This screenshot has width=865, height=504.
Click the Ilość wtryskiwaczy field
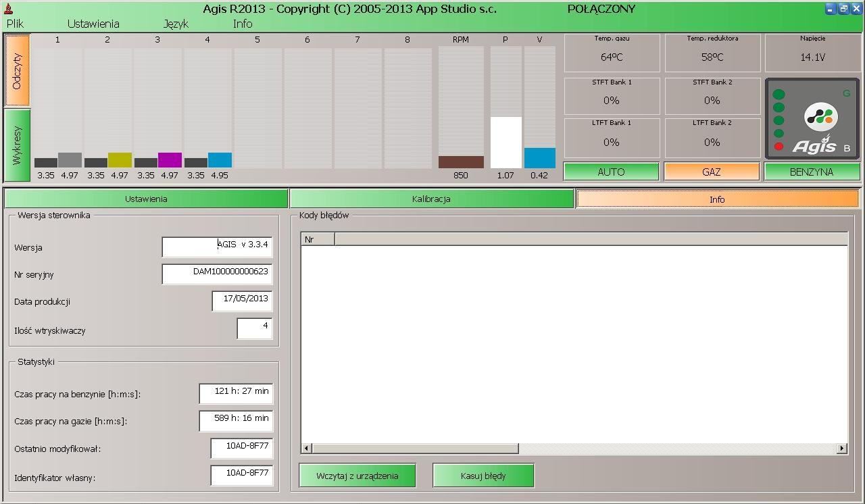255,328
